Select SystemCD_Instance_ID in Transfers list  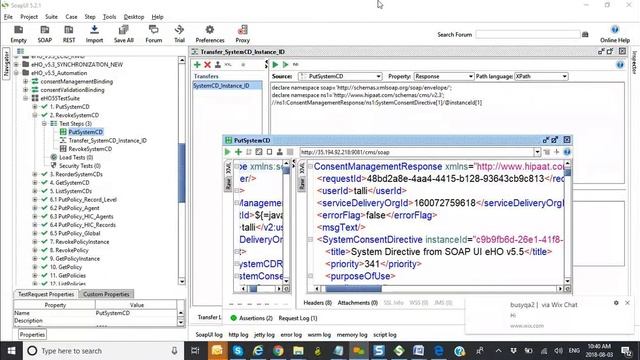pyautogui.click(x=227, y=85)
